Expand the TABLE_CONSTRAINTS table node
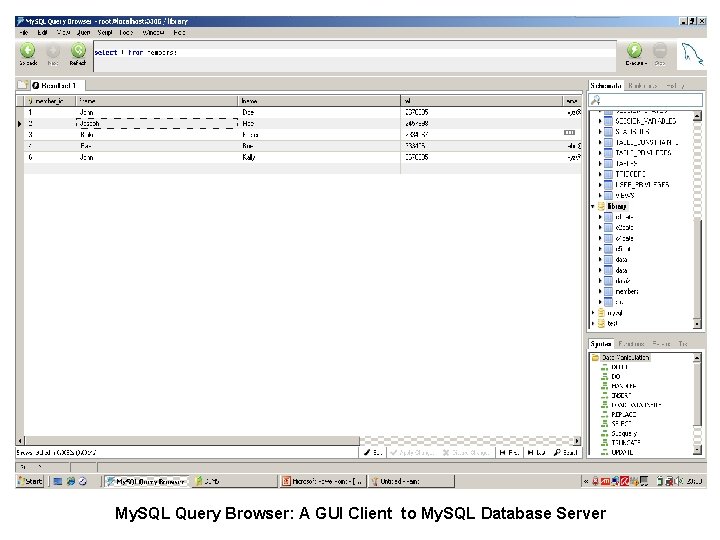The width and height of the screenshot is (720, 540). (x=600, y=142)
